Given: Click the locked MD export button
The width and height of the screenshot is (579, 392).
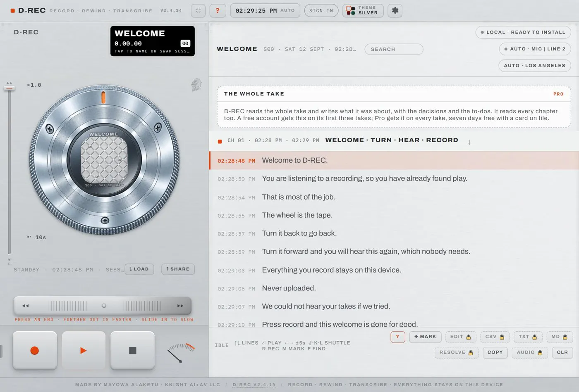Looking at the screenshot, I should coord(559,337).
